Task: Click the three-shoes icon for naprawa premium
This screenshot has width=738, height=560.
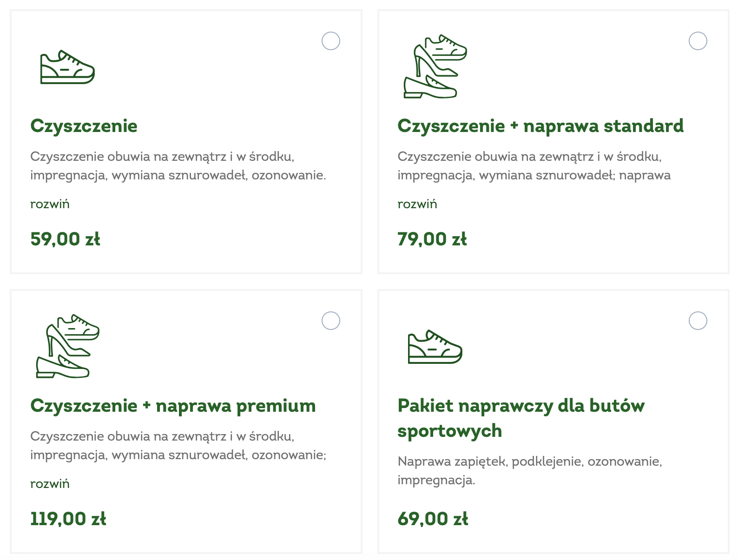Action: [68, 346]
